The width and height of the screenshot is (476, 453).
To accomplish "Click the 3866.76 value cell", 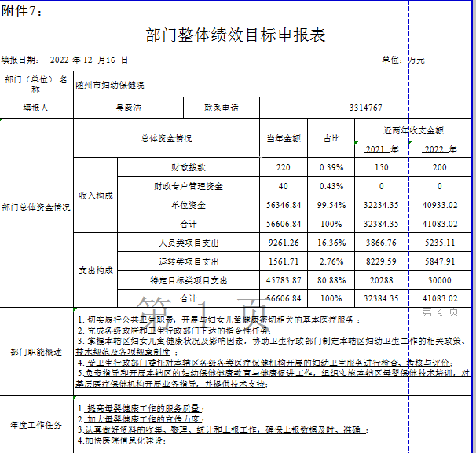I will [x=381, y=243].
